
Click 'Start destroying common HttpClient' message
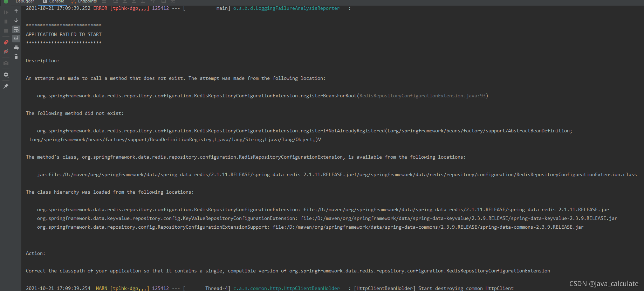(x=466, y=288)
